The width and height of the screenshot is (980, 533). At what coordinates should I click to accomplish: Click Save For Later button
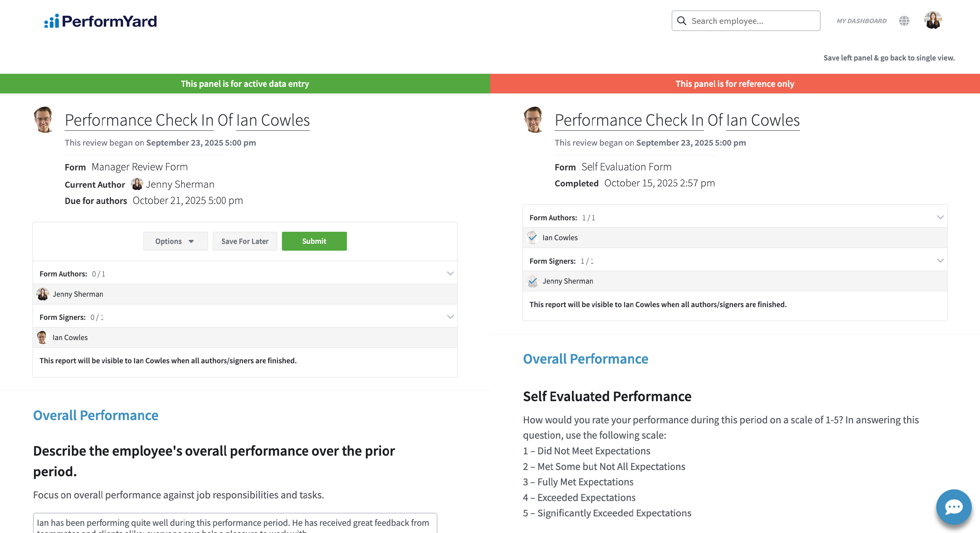tap(245, 241)
